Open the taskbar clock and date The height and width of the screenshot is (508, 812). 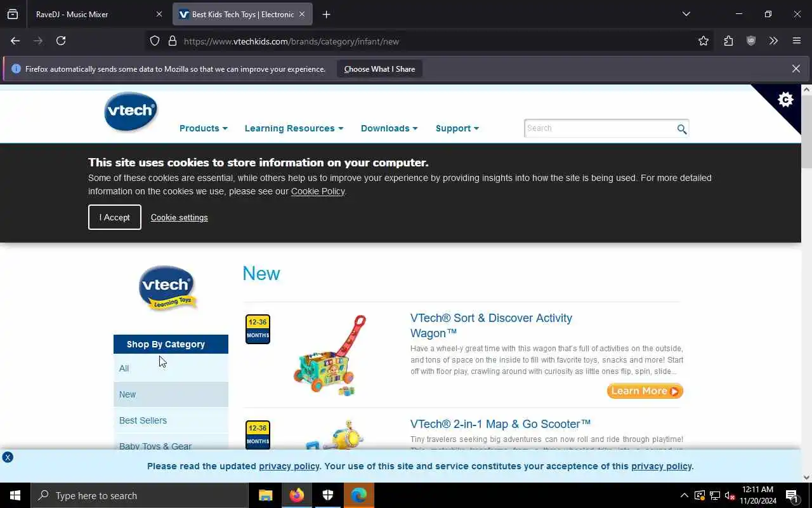[x=758, y=495]
